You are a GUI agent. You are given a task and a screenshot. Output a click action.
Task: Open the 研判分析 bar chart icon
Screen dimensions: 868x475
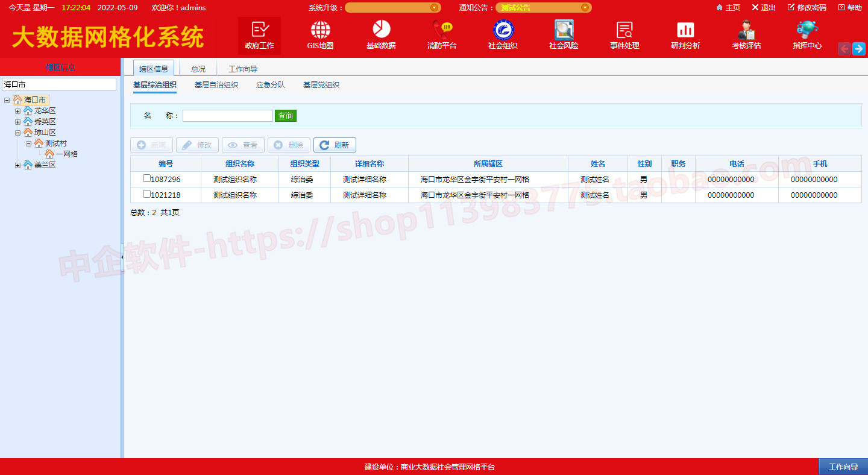(685, 30)
